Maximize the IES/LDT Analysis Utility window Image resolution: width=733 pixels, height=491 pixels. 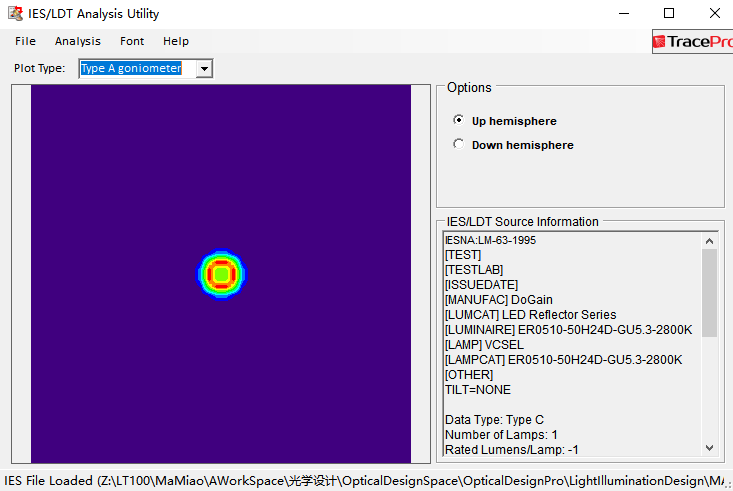[669, 14]
